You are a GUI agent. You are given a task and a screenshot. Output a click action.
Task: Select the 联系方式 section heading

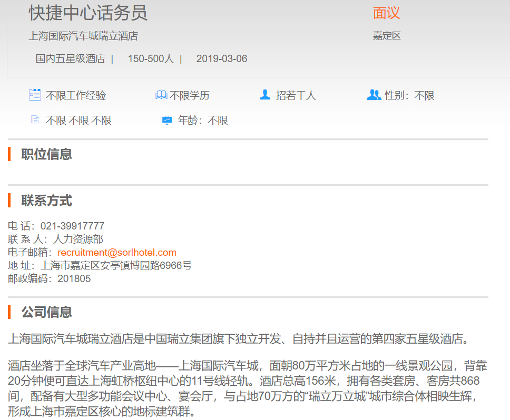pyautogui.click(x=46, y=201)
